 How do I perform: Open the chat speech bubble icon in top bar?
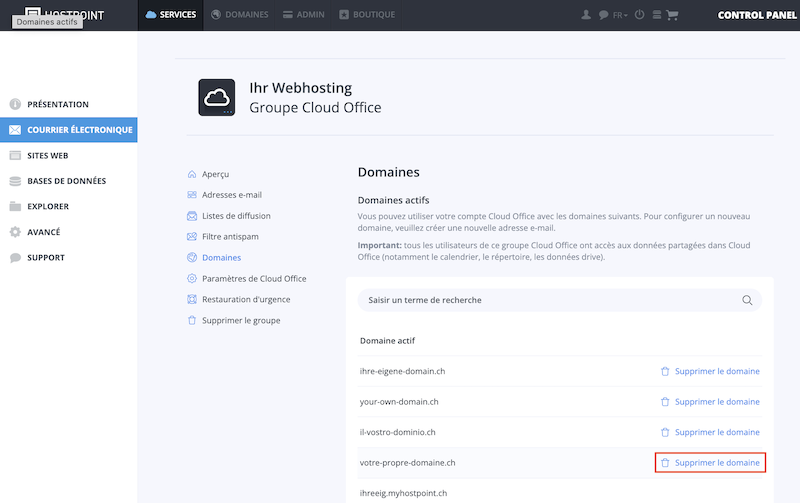tap(603, 15)
